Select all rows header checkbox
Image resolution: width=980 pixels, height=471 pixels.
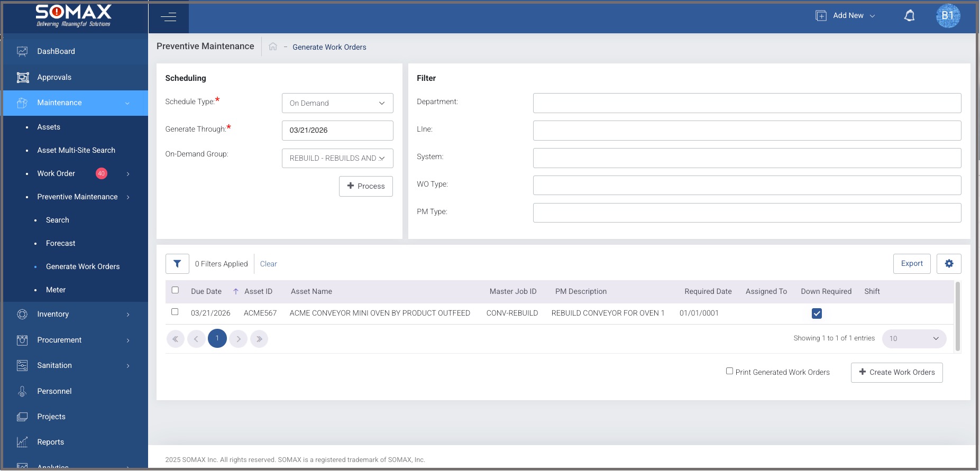coord(175,290)
